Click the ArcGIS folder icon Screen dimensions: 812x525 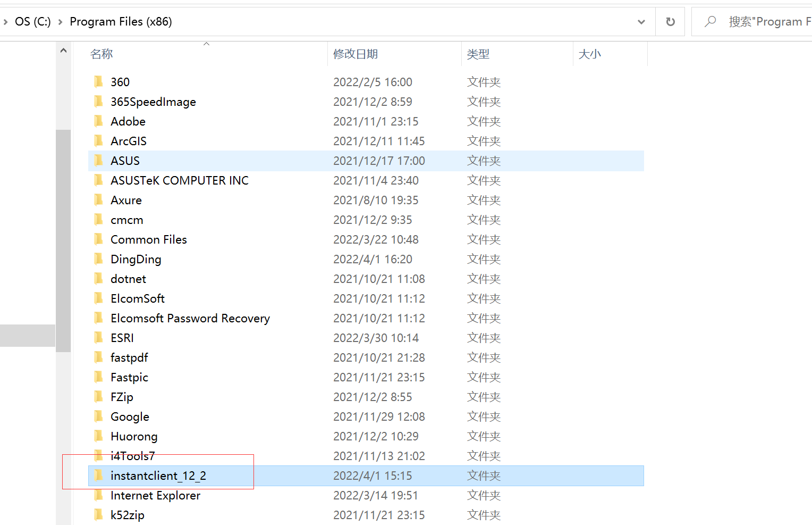[x=99, y=140]
